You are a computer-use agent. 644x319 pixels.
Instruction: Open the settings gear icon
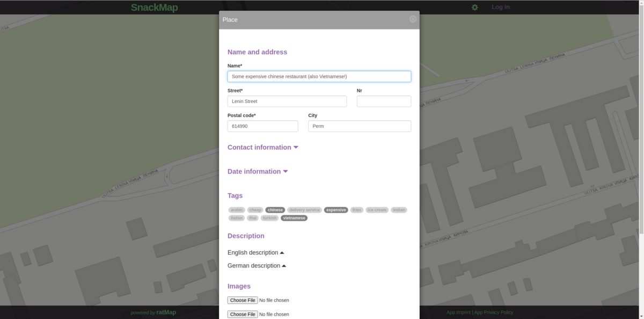(x=474, y=7)
